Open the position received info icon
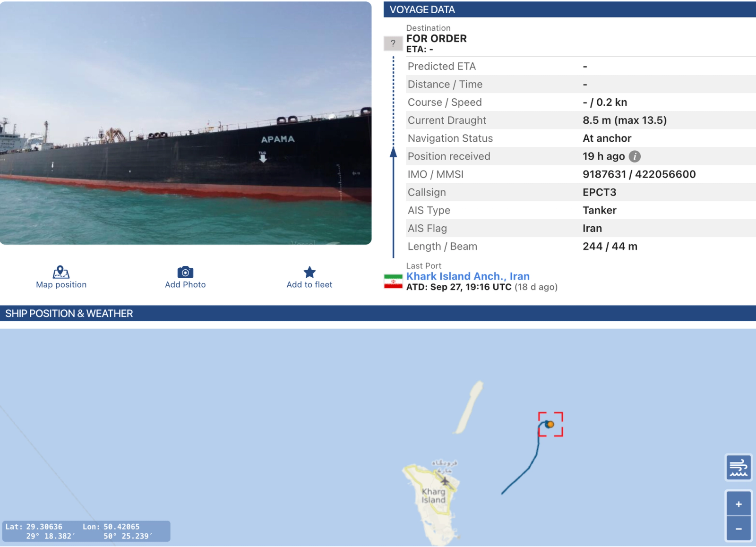This screenshot has width=756, height=547. click(635, 156)
